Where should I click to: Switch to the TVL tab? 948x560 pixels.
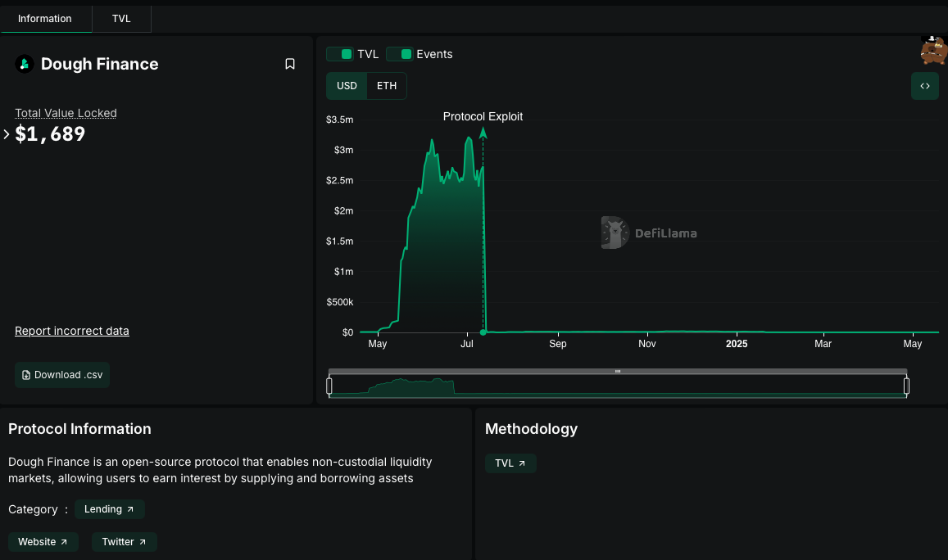tap(121, 18)
